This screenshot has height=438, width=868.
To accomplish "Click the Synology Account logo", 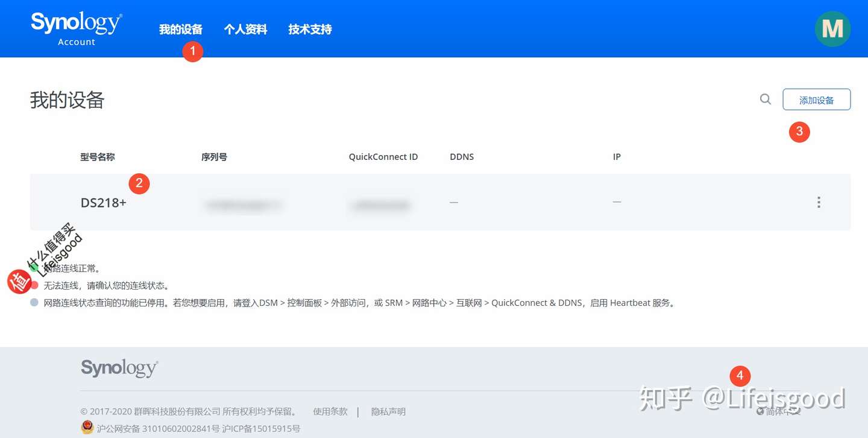I will 77,28.
